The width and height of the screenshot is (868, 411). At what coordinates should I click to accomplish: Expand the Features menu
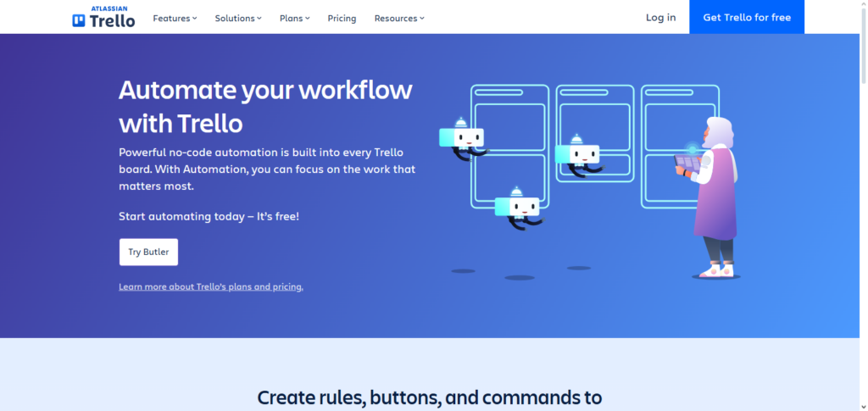coord(175,19)
